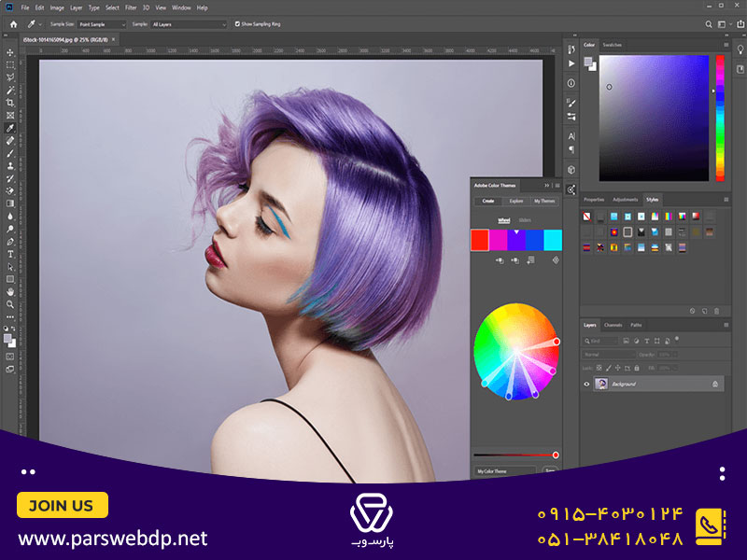Open the layer Kind filter dropdown
747x560 pixels.
click(600, 341)
